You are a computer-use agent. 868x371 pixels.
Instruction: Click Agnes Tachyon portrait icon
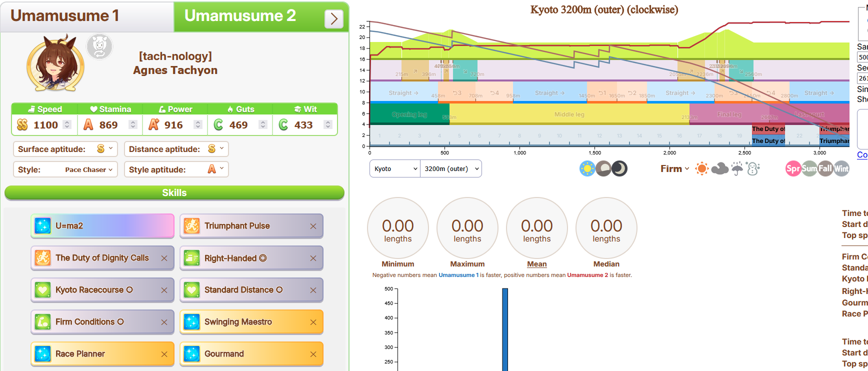(55, 63)
